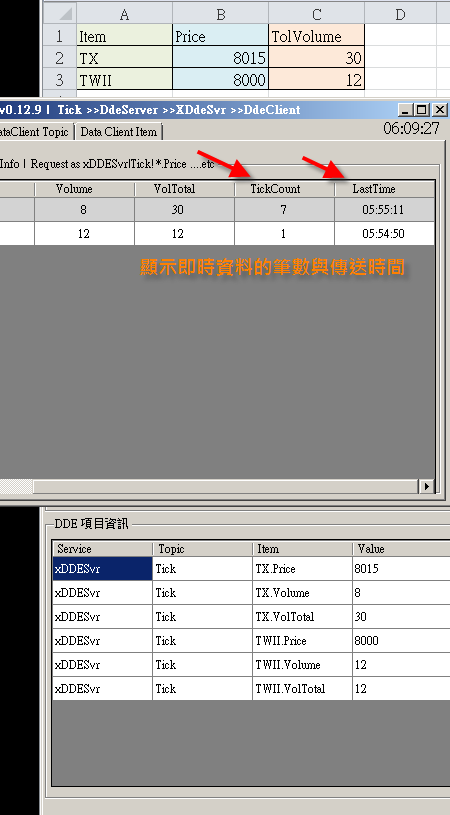This screenshot has height=815, width=450.
Task: Click the Topic column header
Action: click(203, 549)
